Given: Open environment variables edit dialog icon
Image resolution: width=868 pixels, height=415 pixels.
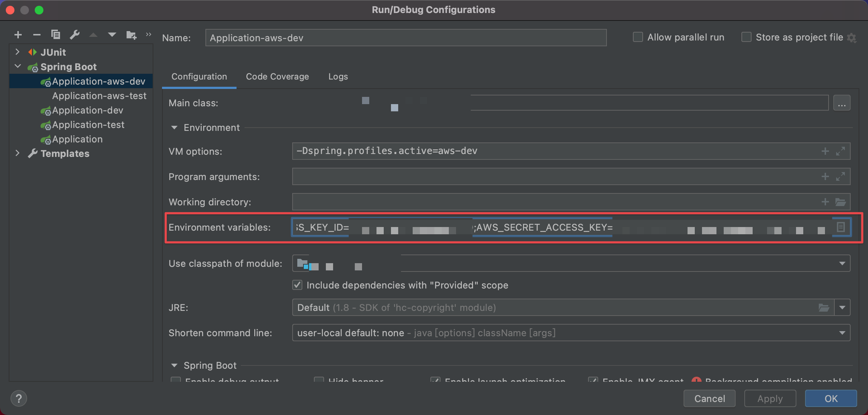Looking at the screenshot, I should tap(841, 227).
